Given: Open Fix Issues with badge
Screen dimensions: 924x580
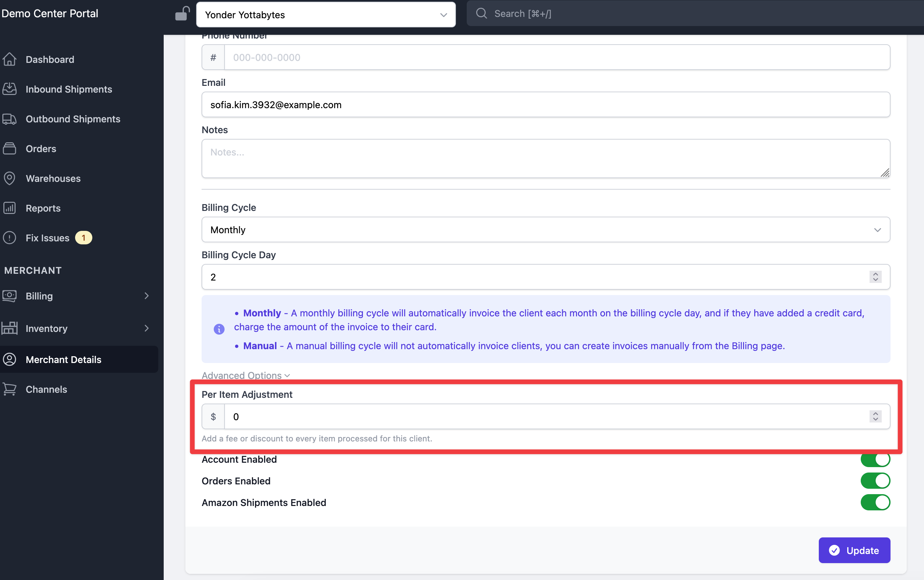Looking at the screenshot, I should click(48, 238).
